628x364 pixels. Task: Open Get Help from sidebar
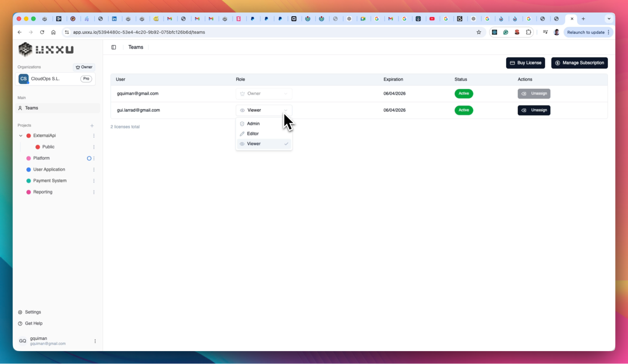pos(33,323)
